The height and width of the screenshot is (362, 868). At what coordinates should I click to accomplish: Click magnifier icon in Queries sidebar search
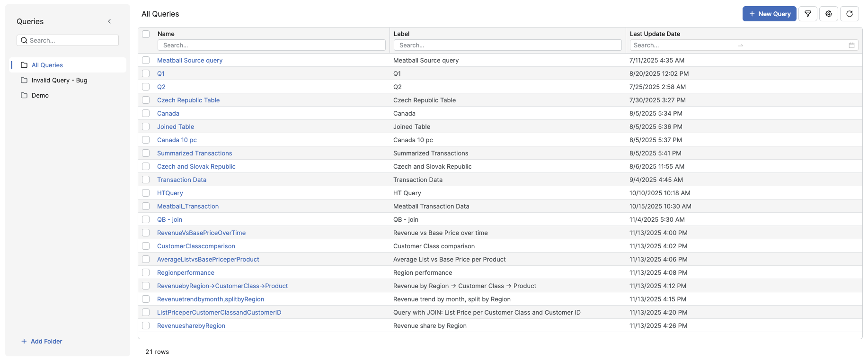24,40
